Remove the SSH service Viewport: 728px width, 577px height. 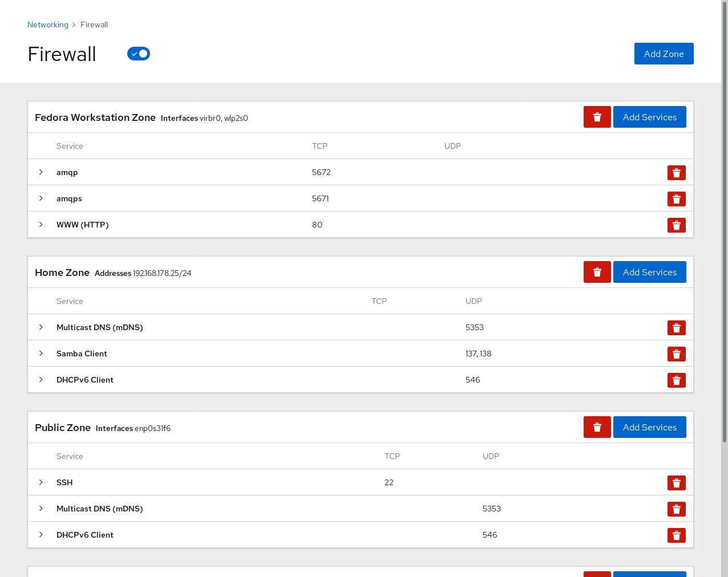pyautogui.click(x=676, y=483)
